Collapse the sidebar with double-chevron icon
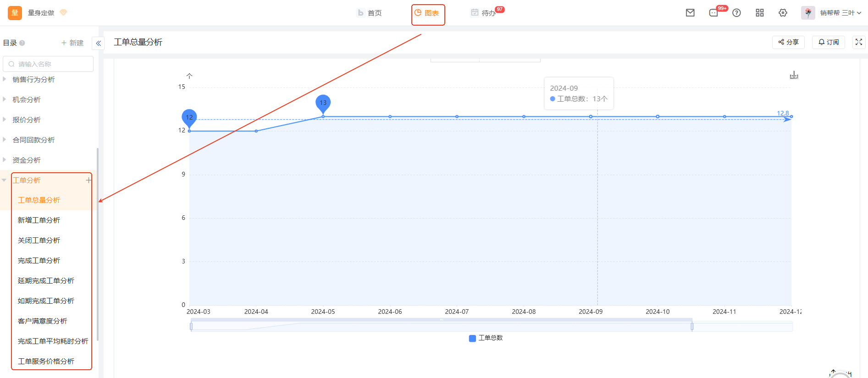 98,43
